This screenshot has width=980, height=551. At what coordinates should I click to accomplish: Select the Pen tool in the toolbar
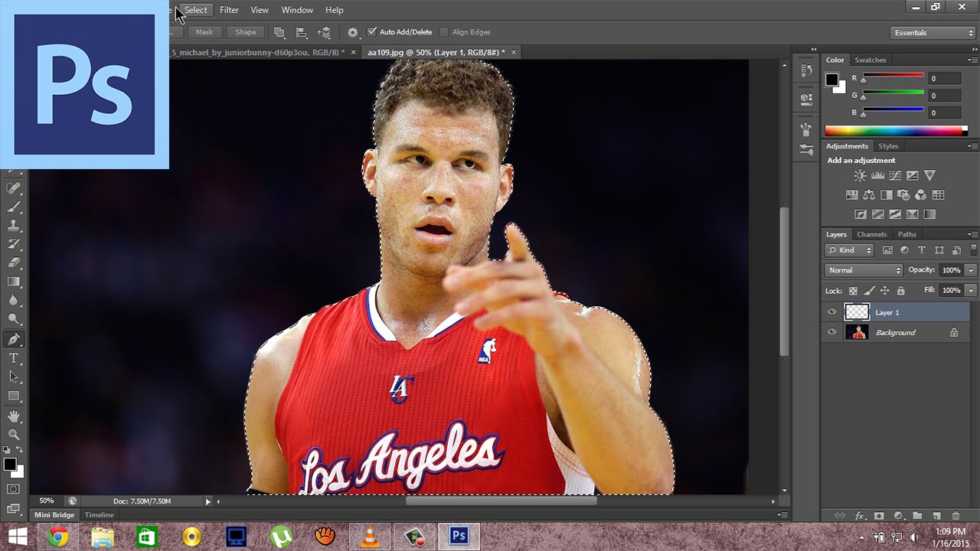pos(14,339)
